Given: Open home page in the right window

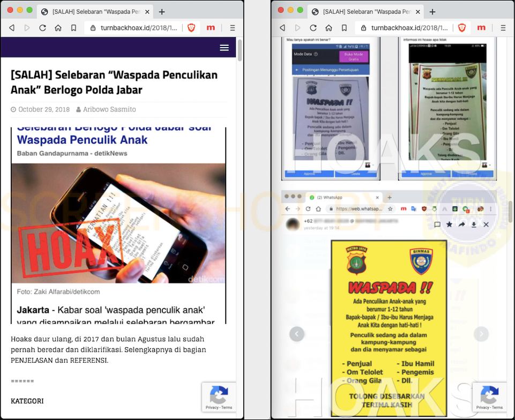Looking at the screenshot, I should [329, 28].
